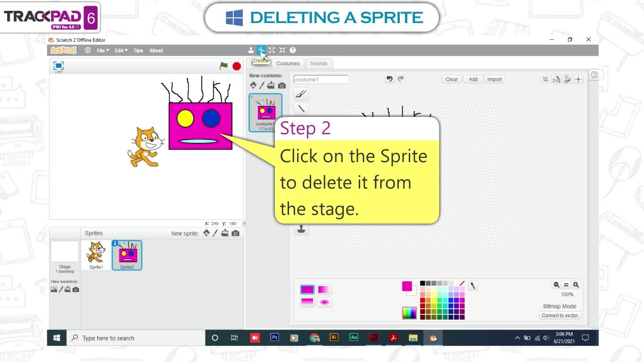This screenshot has width=644, height=362.
Task: Select the Brush tool in paint editor
Action: click(301, 94)
